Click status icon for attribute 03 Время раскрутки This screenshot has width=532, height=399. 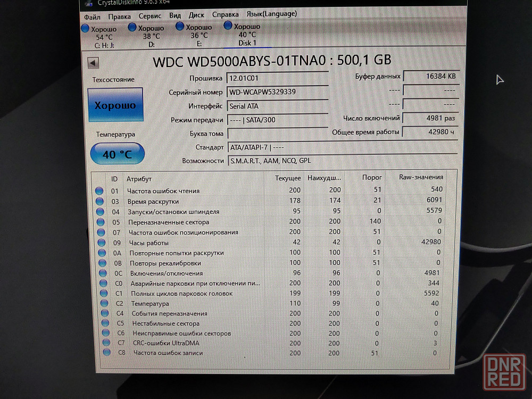99,201
